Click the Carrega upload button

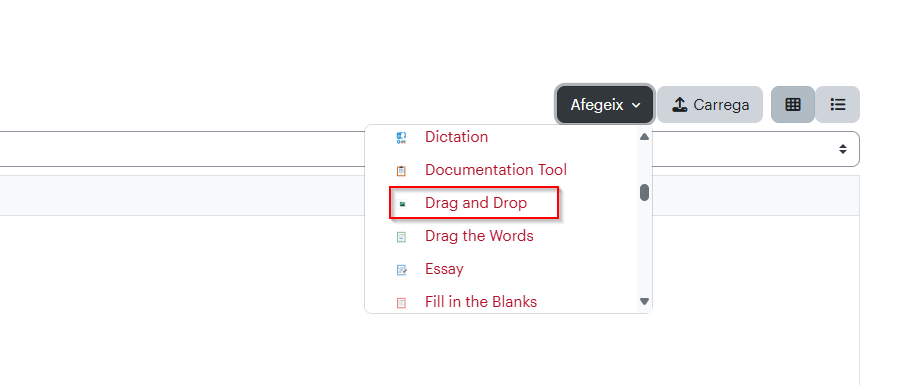(710, 105)
